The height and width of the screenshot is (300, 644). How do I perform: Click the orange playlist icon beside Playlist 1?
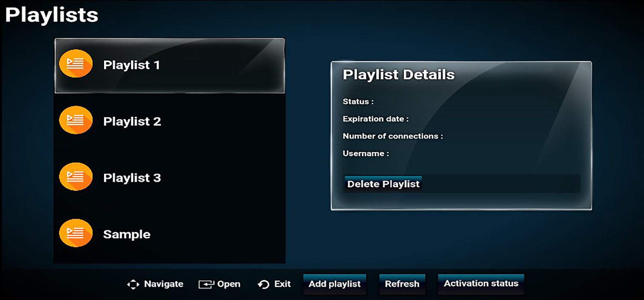coord(76,64)
